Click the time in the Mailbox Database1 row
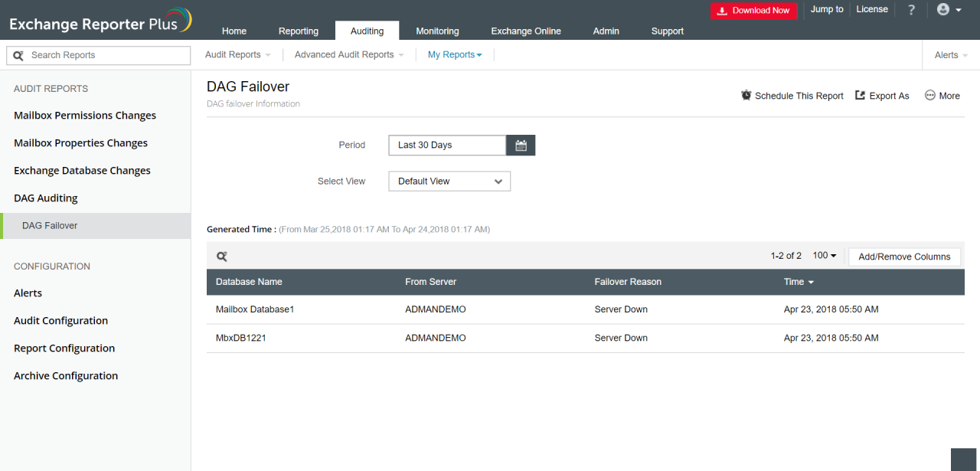The height and width of the screenshot is (471, 980). (x=831, y=309)
